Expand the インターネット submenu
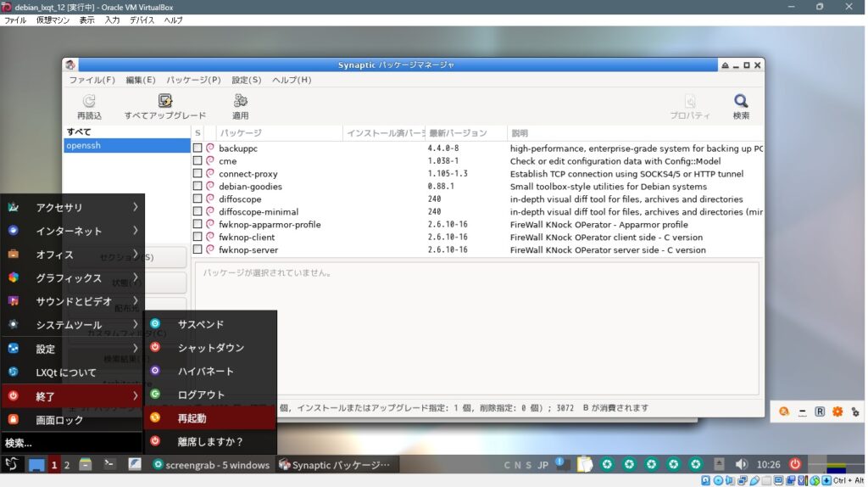 pos(73,231)
